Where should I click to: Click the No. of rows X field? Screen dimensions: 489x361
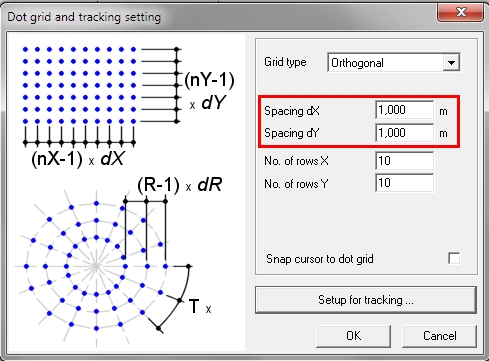click(x=405, y=161)
